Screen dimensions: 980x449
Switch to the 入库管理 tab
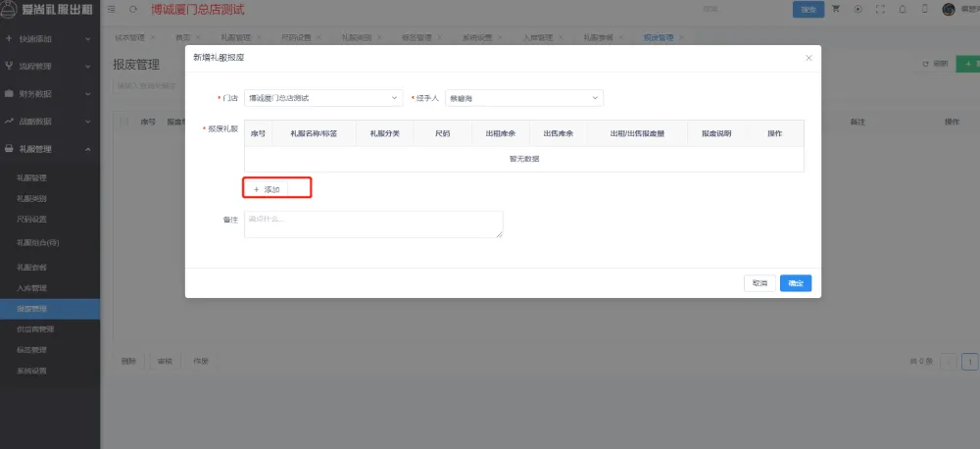pos(538,37)
